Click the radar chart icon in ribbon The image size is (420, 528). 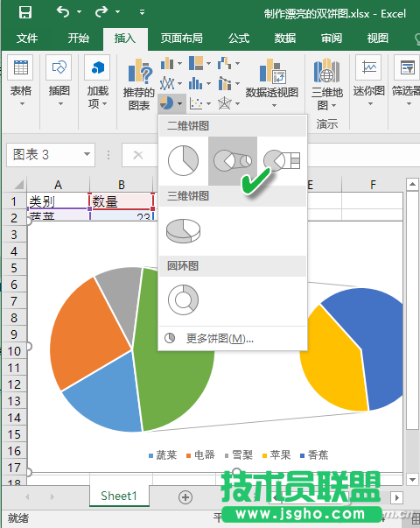[225, 103]
